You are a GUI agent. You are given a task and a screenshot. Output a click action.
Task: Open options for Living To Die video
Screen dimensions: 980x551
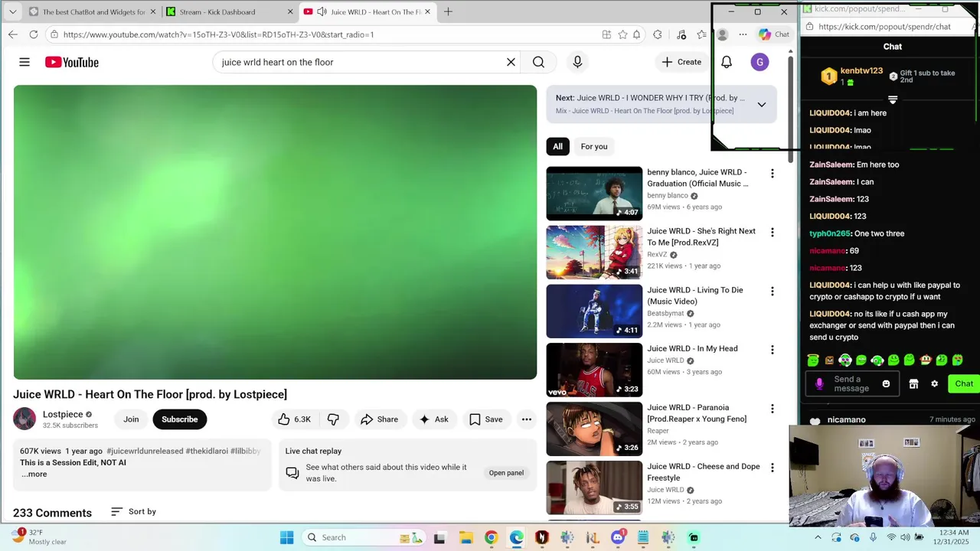click(772, 292)
